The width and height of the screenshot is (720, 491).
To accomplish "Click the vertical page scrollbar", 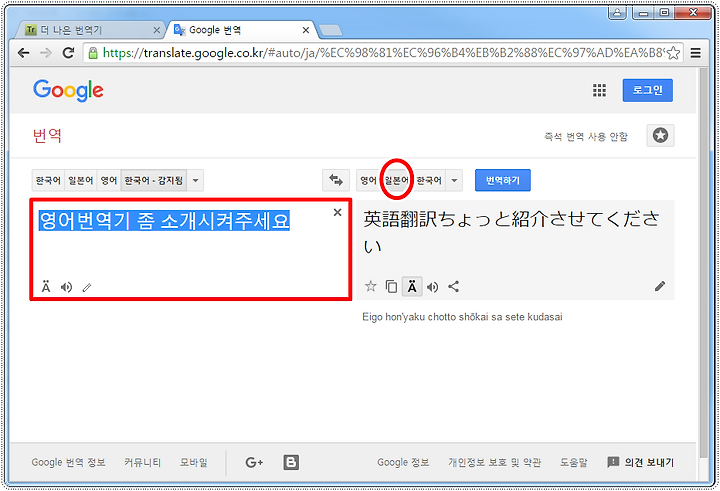I will [703, 262].
